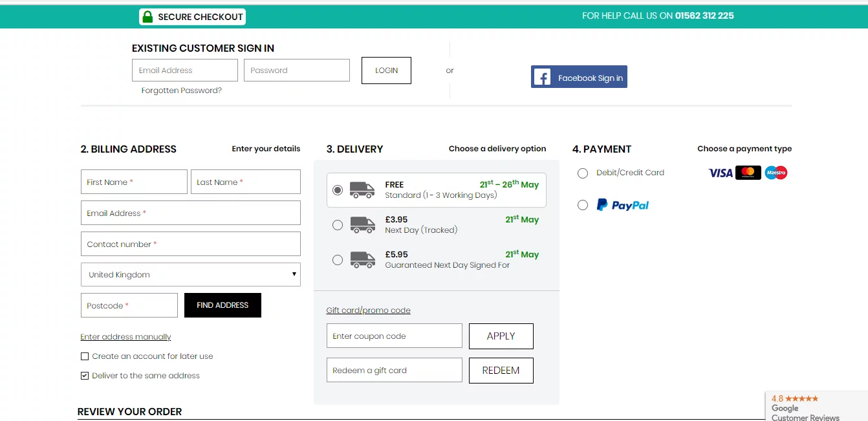Click into the Postcode field
This screenshot has width=868, height=421.
pyautogui.click(x=129, y=305)
